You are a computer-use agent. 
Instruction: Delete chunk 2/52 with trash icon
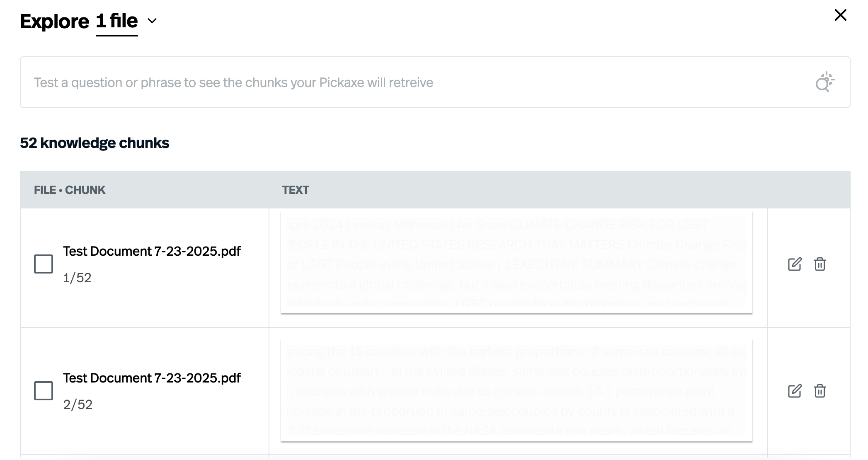(820, 391)
